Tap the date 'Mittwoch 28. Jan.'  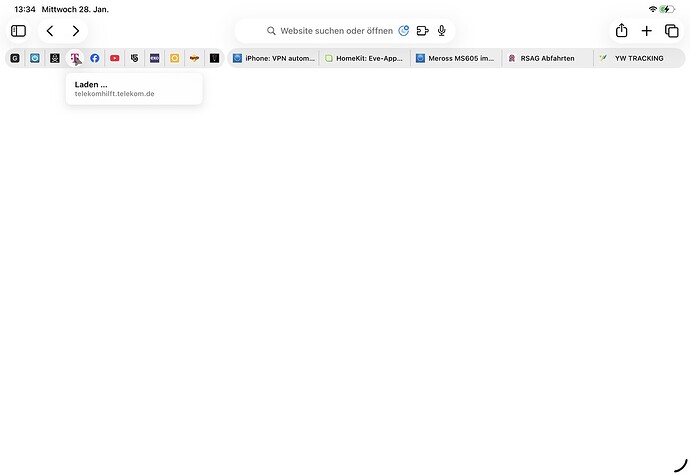(75, 9)
